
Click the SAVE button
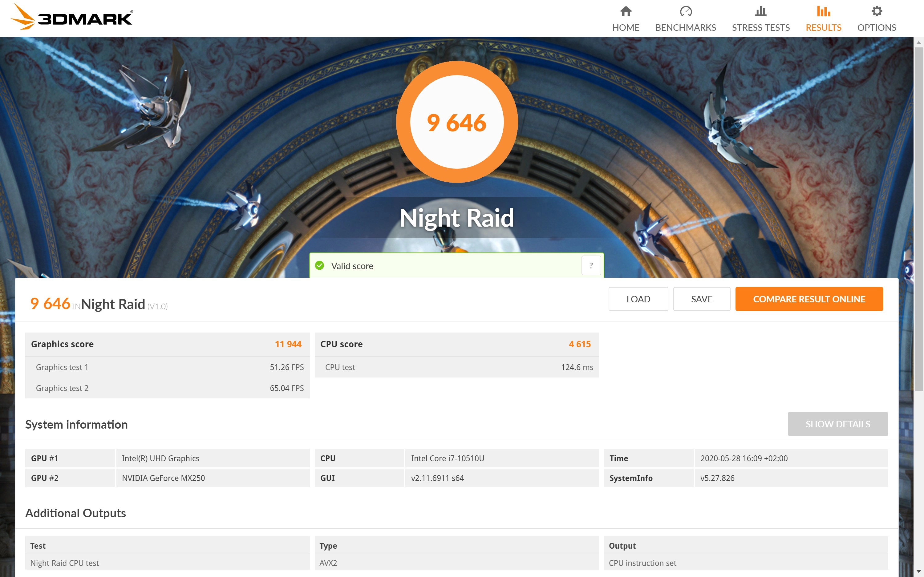click(x=702, y=299)
